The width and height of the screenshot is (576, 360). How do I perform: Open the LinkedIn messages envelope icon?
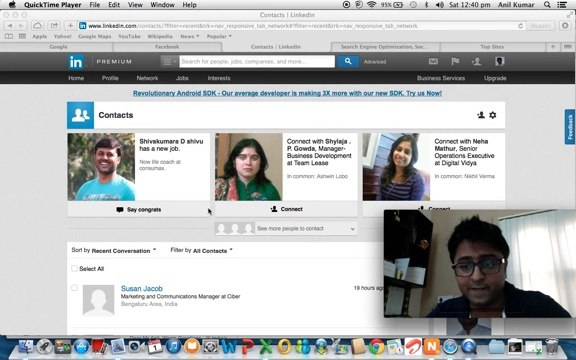coord(433,61)
